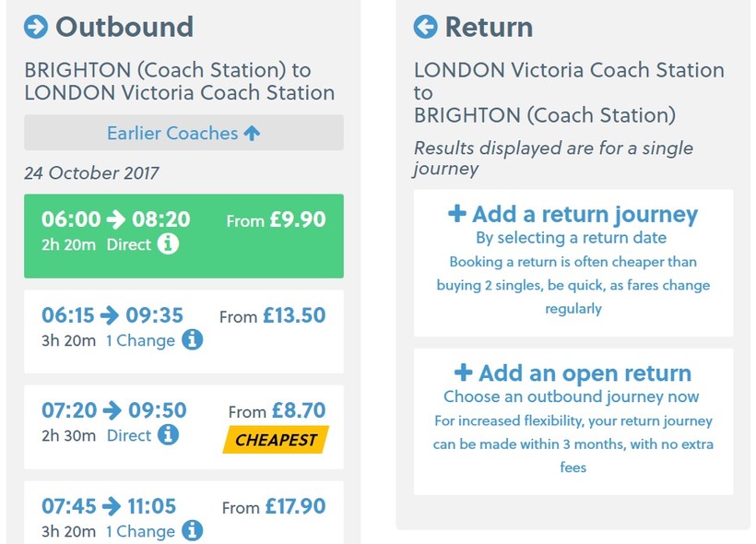The width and height of the screenshot is (756, 544).
Task: Click the Add a return journey heading
Action: click(x=585, y=215)
